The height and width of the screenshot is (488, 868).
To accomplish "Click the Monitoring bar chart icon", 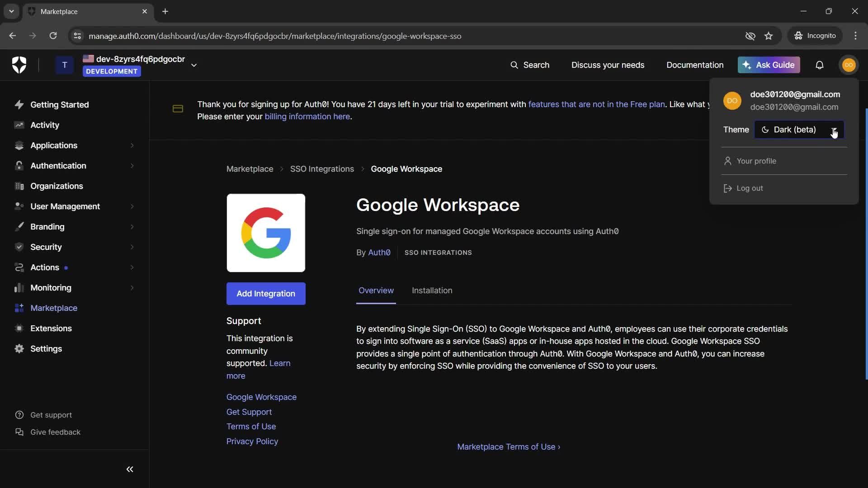I will [19, 288].
